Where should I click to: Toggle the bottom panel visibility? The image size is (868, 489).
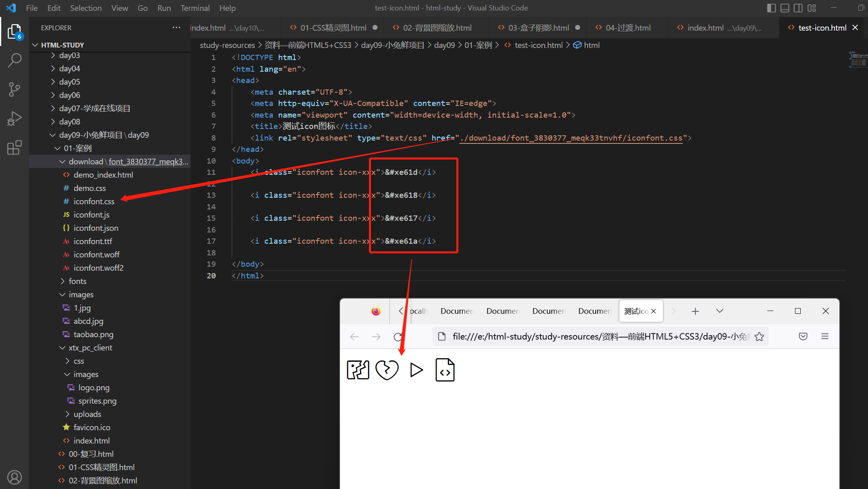click(785, 8)
